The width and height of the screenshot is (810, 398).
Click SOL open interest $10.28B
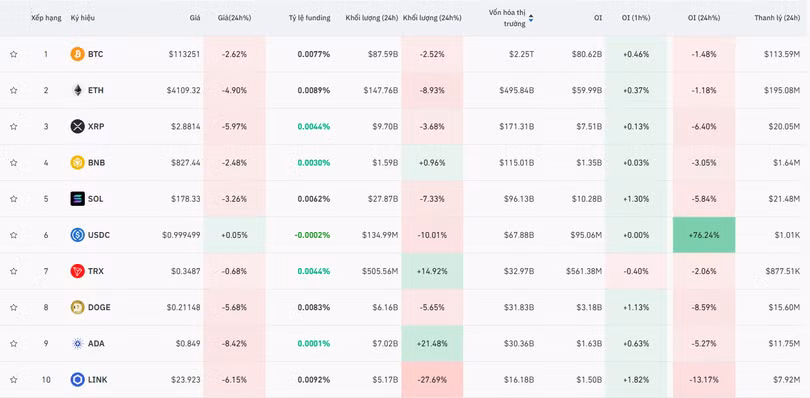(587, 198)
